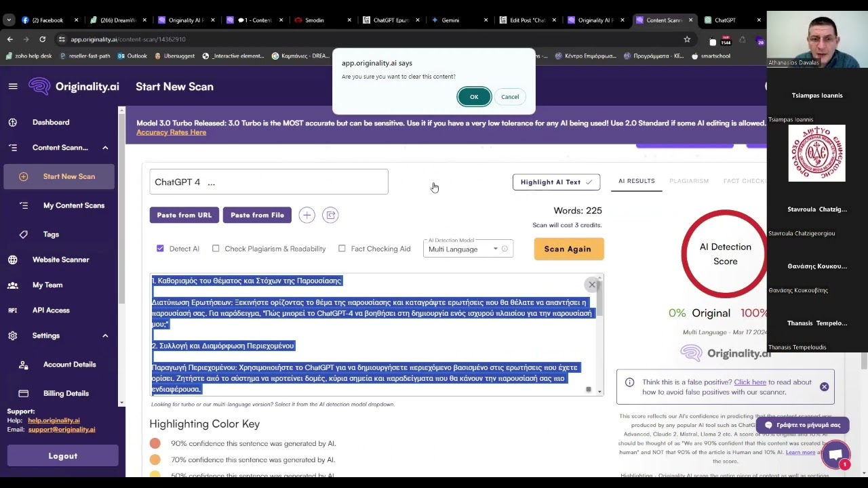868x488 pixels.
Task: Enable the Fact Checking Aid checkbox
Action: (x=342, y=249)
